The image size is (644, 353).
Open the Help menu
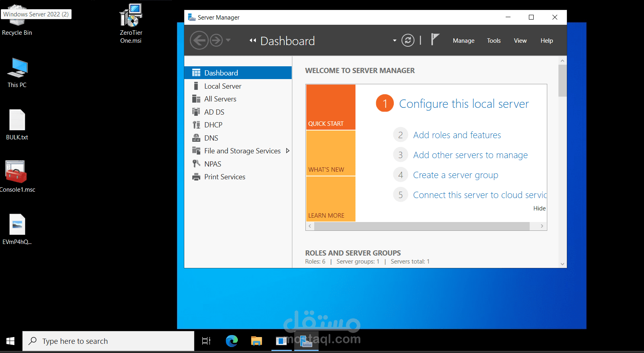(x=546, y=41)
